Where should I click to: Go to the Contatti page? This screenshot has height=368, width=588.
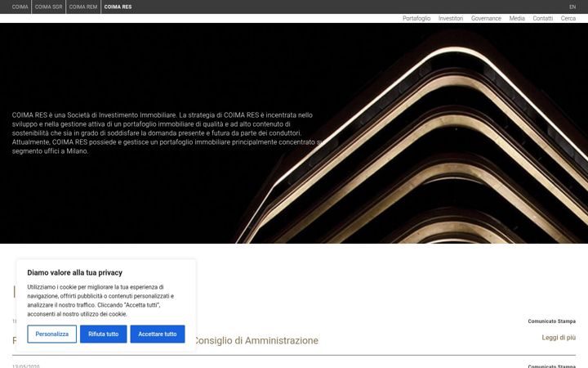542,18
